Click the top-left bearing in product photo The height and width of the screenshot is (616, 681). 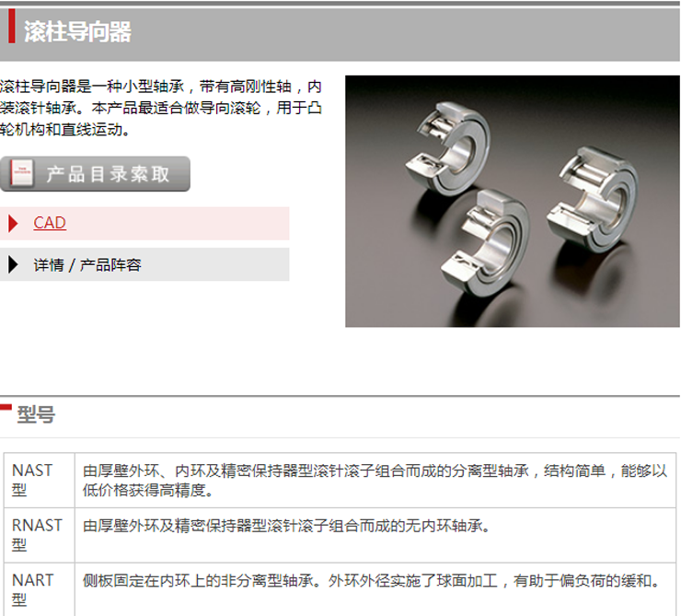point(448,146)
